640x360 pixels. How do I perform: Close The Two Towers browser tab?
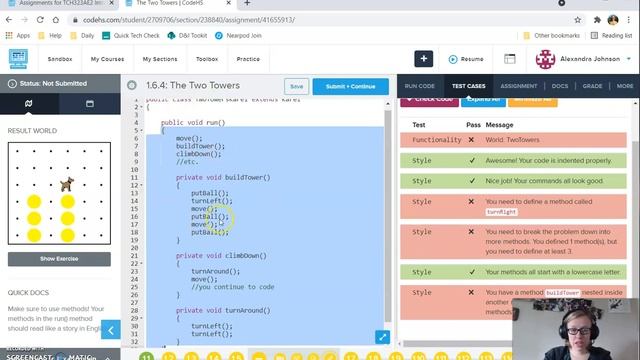229,3
